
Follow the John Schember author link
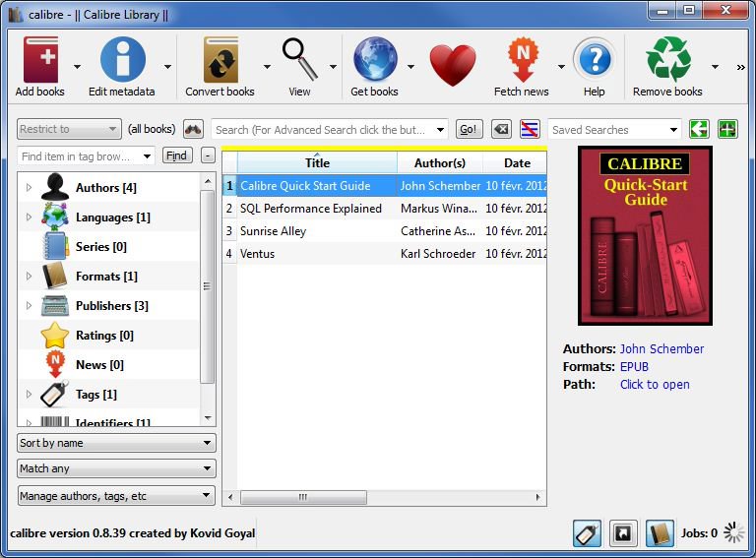[661, 348]
